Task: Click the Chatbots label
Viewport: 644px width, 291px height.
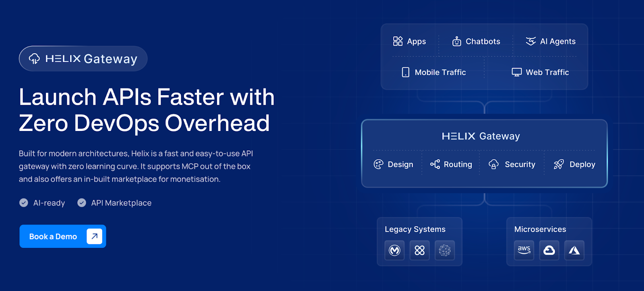Action: [483, 42]
